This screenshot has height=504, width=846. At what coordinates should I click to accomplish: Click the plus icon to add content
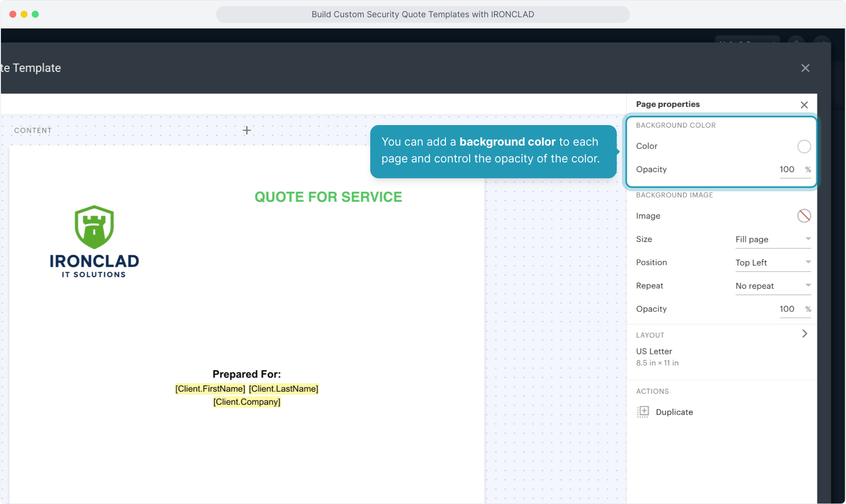coord(247,130)
